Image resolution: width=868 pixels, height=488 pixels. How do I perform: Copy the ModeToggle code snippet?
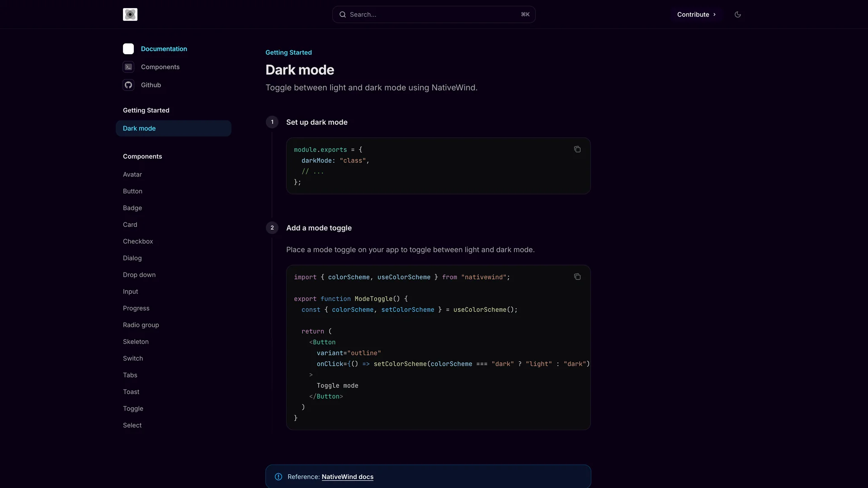[x=577, y=276]
